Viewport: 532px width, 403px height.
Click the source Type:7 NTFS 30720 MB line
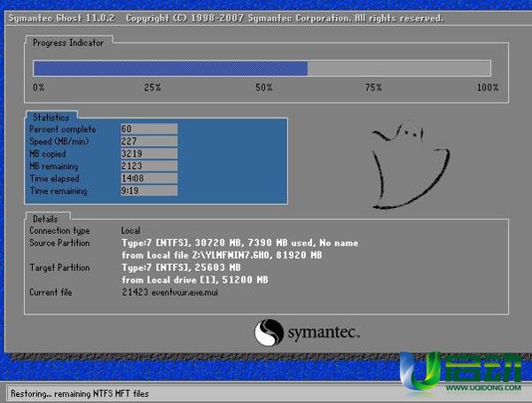[240, 243]
